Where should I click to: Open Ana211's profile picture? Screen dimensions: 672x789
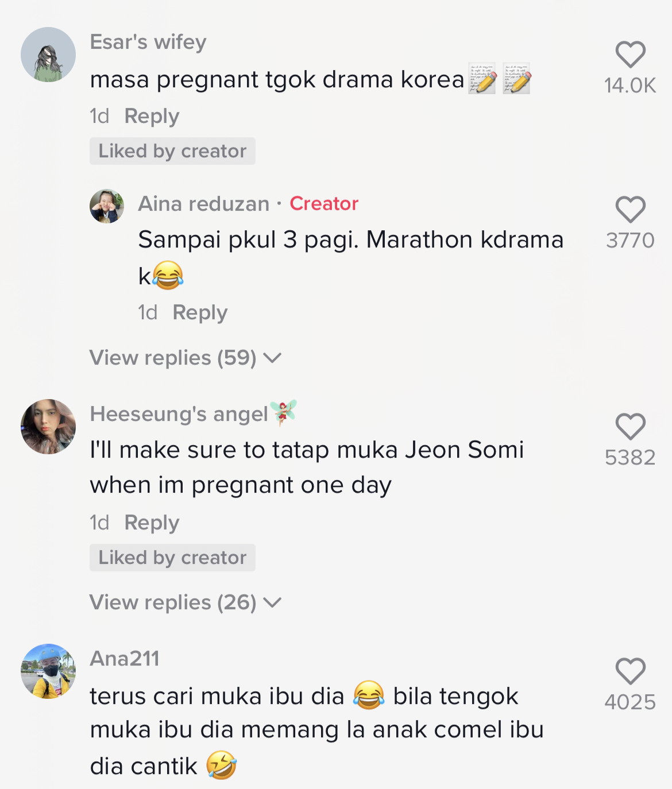(x=48, y=671)
